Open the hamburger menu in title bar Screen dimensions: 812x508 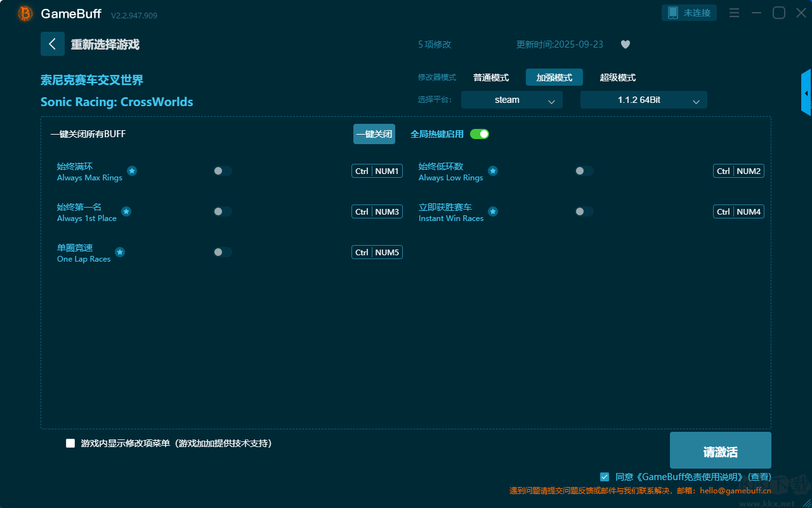[x=734, y=13]
